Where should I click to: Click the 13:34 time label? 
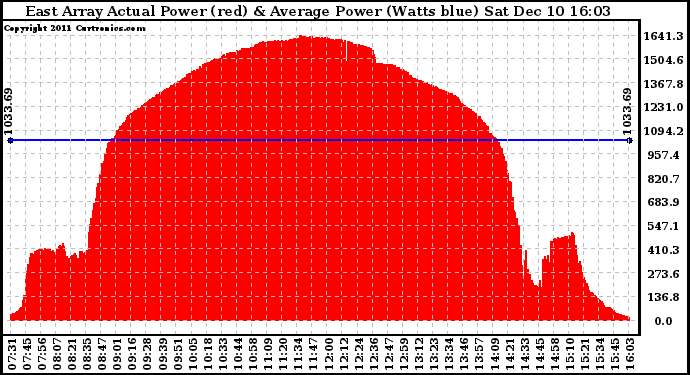point(449,354)
